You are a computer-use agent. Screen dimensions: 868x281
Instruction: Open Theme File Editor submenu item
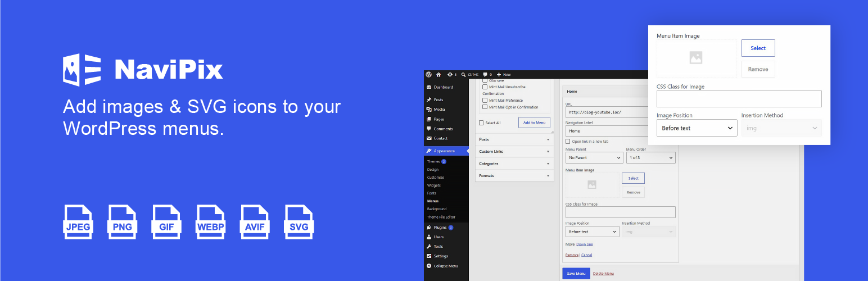(441, 217)
